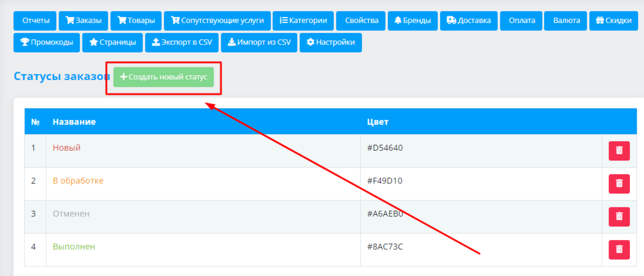Delete the В обработке status row

pyautogui.click(x=619, y=184)
